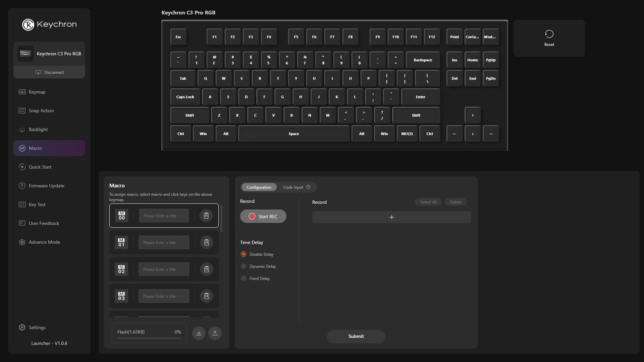Viewport: 644px width, 362px height.
Task: Add a record step with plus button
Action: coord(391,217)
